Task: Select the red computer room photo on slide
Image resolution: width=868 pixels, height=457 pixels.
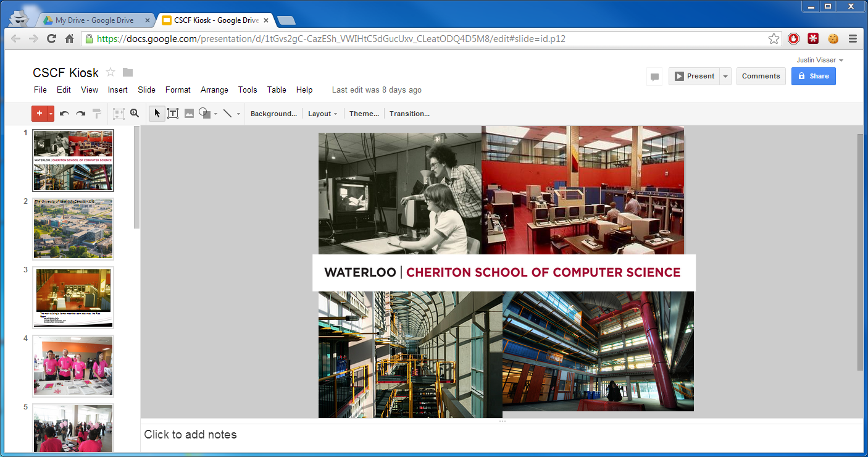Action: pyautogui.click(x=583, y=190)
